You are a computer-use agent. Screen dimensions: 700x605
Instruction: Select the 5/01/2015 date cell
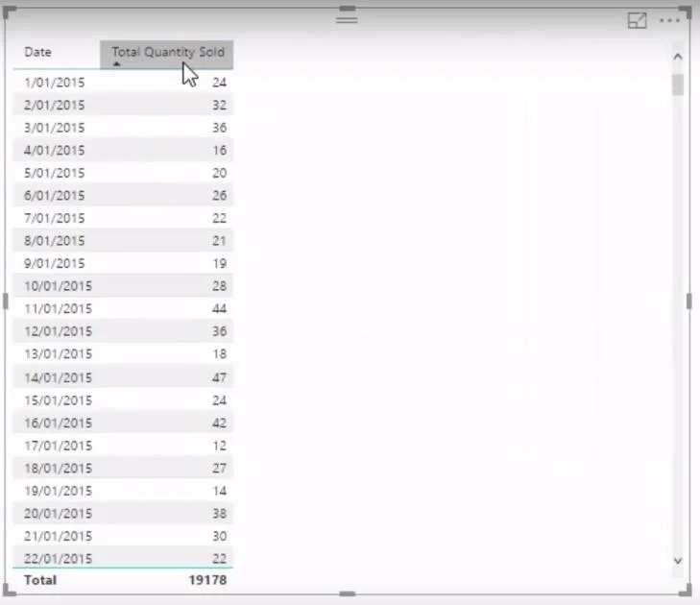pos(55,173)
